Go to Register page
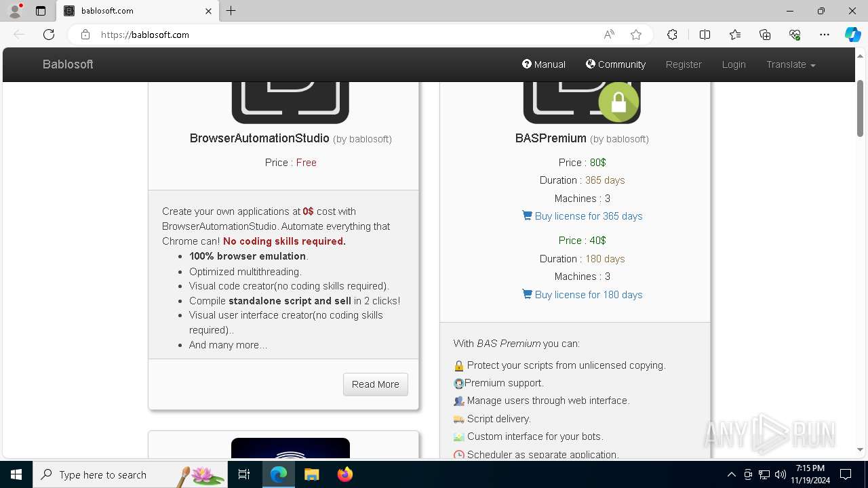Screen dimensions: 868x488 pos(684,64)
